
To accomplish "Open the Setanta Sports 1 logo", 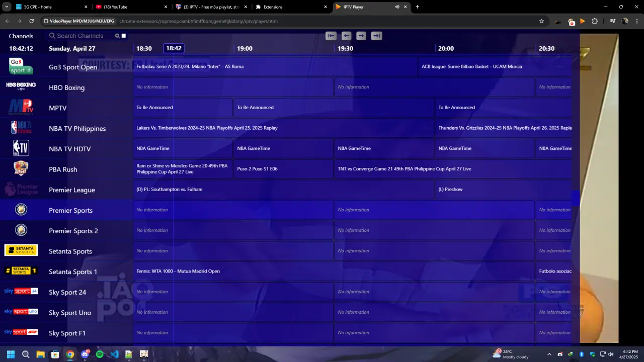I will (x=21, y=271).
